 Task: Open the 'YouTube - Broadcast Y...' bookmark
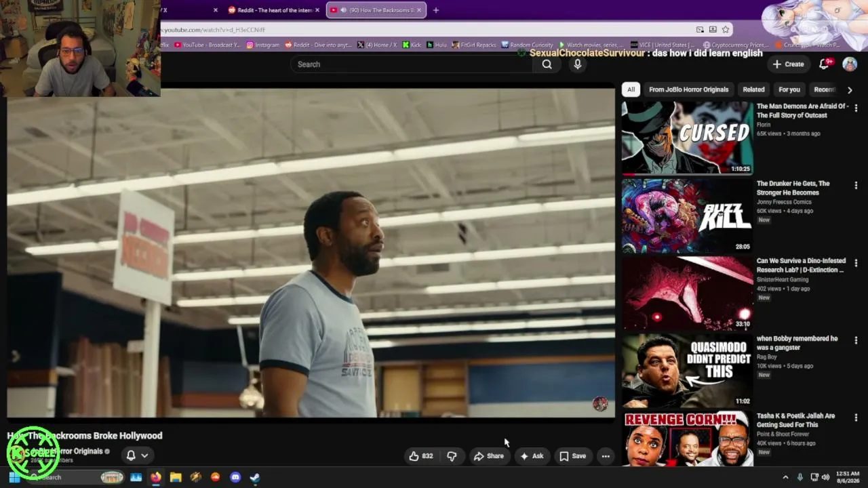coord(208,45)
